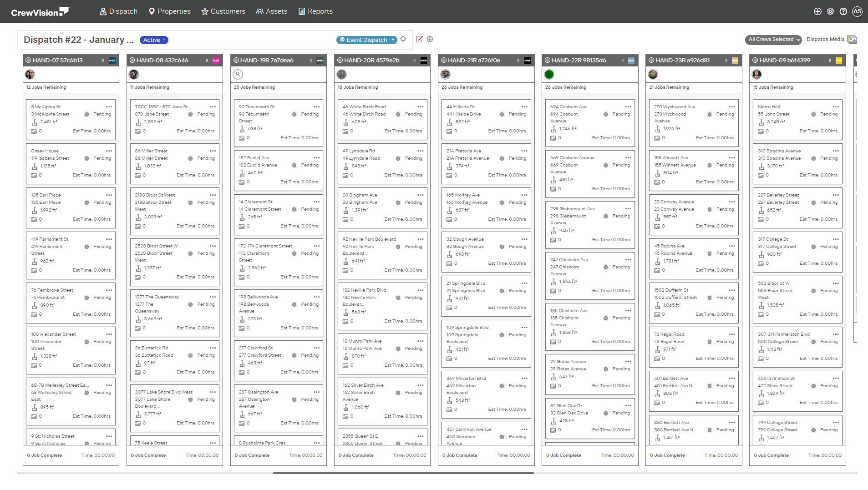Click the add new plus icon in top bar
Viewport: 868px width, 490px height.
click(817, 11)
